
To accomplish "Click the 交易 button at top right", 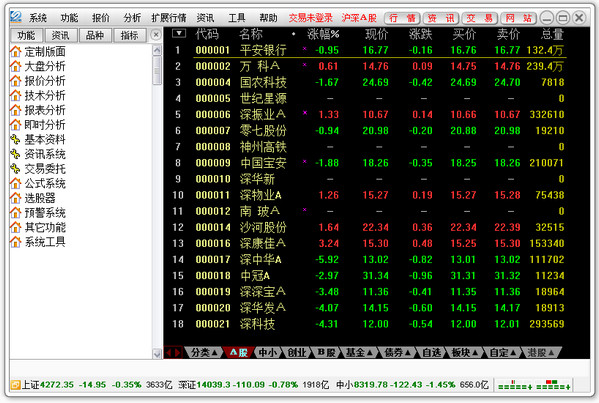I will [479, 18].
